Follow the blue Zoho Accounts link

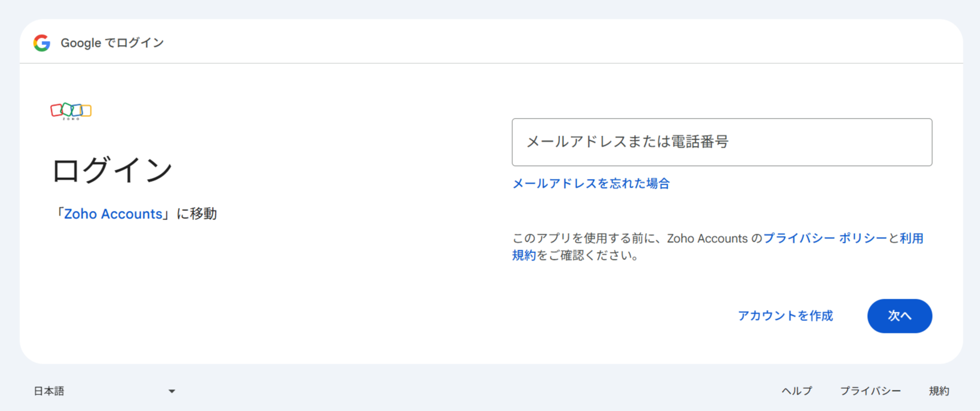(x=113, y=214)
